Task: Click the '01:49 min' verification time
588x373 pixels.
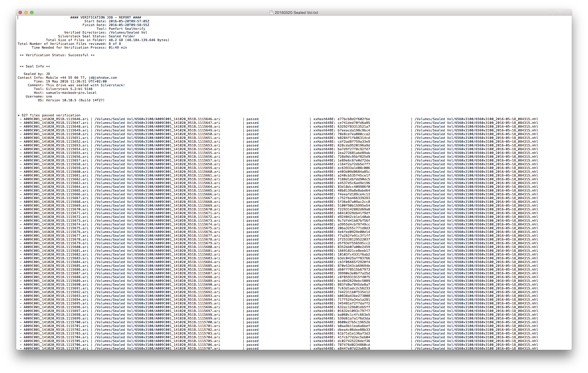Action: pos(118,47)
